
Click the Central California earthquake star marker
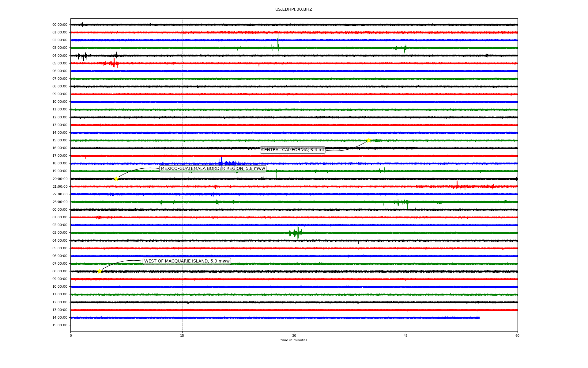(x=369, y=140)
